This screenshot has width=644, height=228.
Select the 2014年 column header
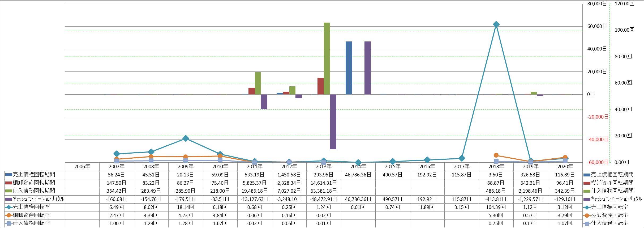pyautogui.click(x=358, y=167)
